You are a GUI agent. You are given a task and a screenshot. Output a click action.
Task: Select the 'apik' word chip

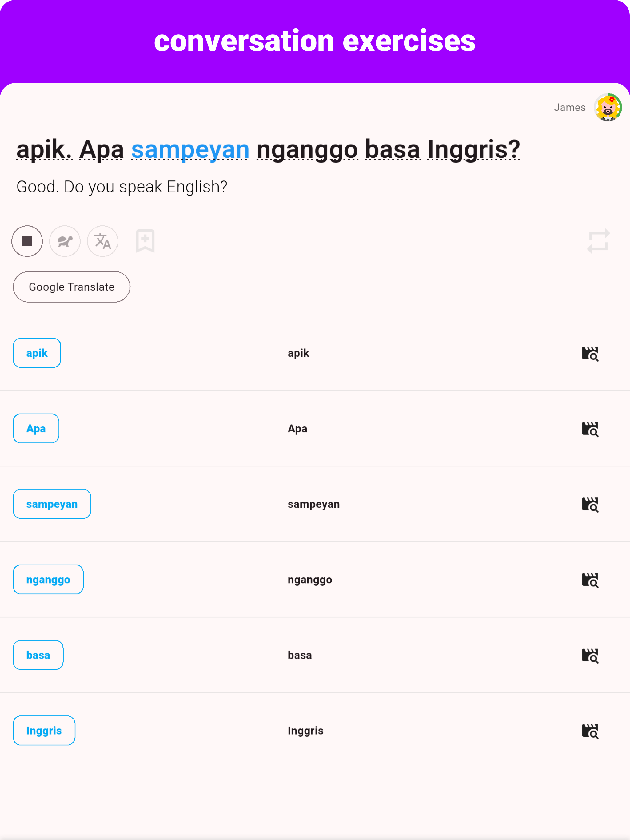point(37,353)
